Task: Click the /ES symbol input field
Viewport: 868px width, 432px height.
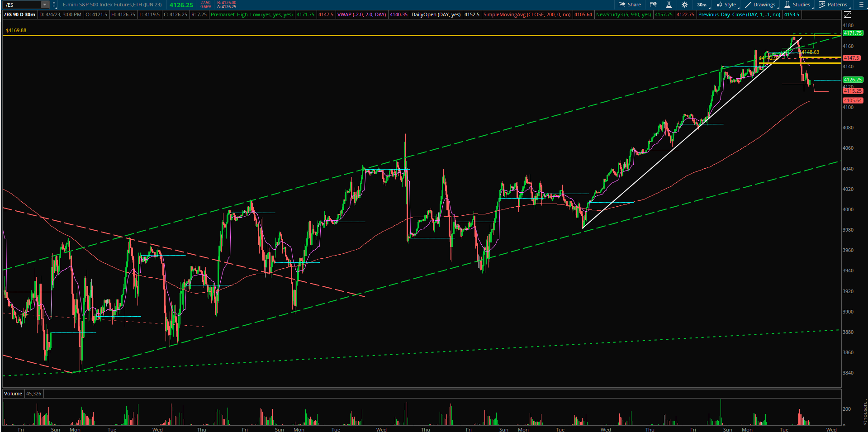Action: click(x=22, y=5)
